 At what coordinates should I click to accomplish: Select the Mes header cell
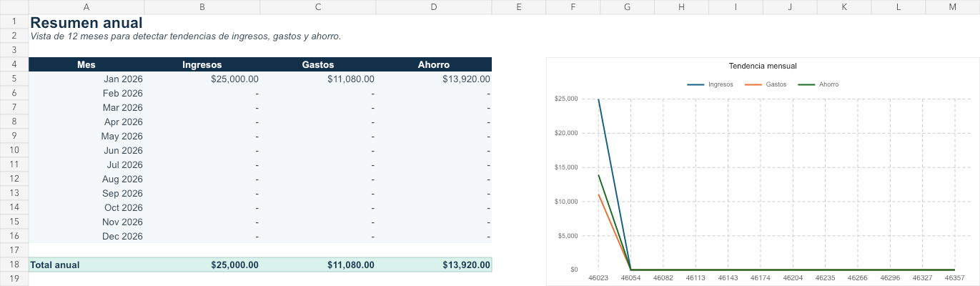[86, 64]
